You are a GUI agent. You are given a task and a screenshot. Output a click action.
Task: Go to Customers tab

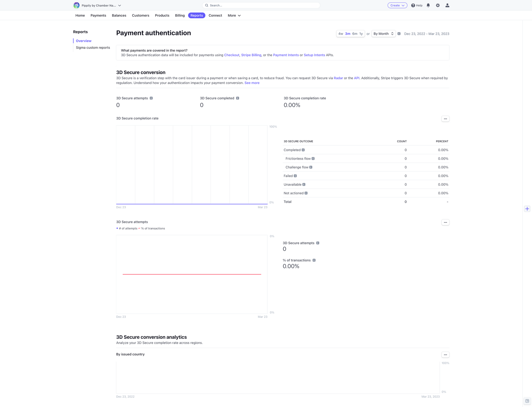[x=140, y=16]
